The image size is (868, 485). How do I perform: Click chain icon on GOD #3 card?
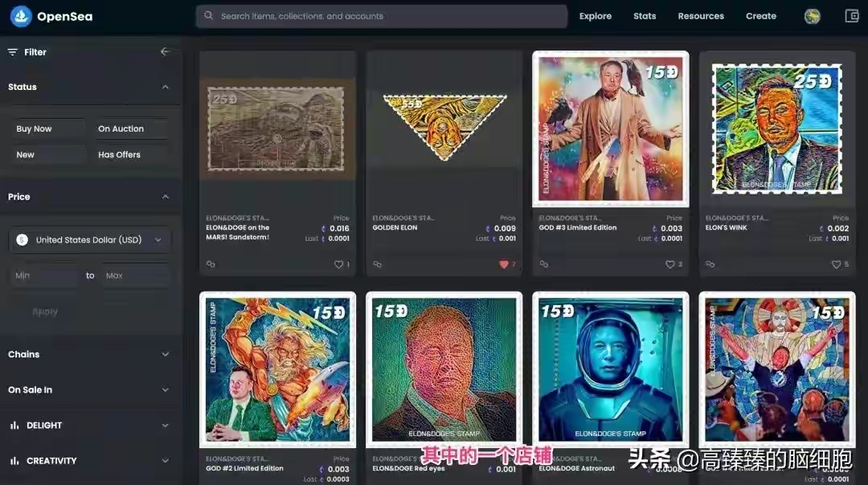coord(543,264)
